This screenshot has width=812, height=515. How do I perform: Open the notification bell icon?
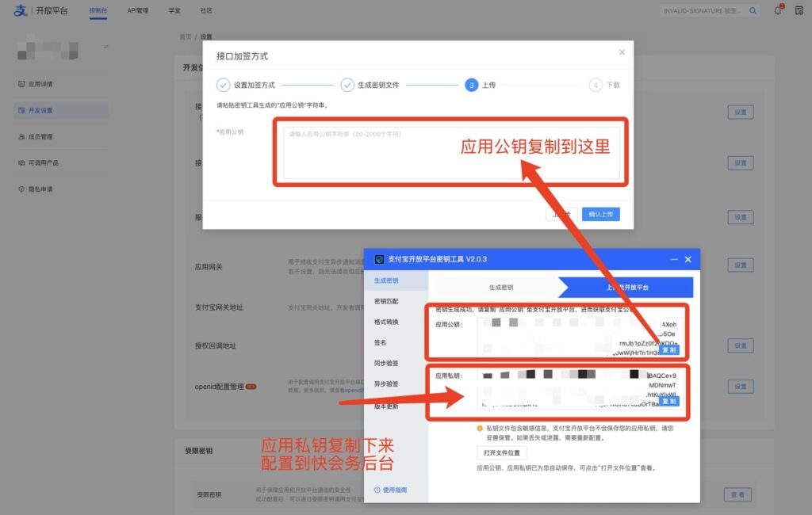pyautogui.click(x=778, y=10)
